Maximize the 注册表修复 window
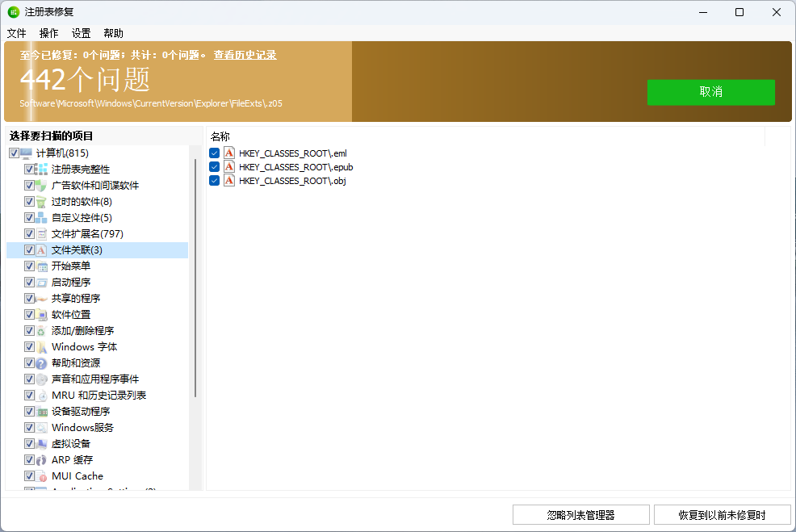Viewport: 796px width, 532px height. [739, 12]
